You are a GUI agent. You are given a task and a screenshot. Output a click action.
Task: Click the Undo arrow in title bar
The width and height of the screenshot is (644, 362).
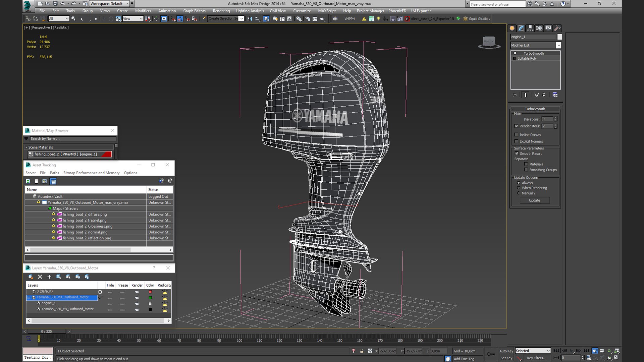pos(63,4)
